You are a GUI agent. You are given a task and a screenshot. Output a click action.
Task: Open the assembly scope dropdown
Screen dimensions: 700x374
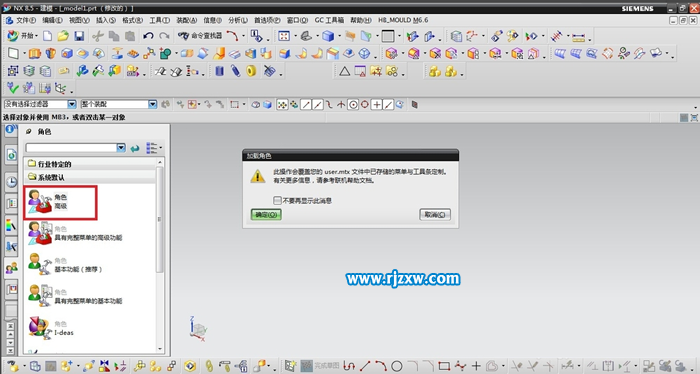[x=153, y=104]
